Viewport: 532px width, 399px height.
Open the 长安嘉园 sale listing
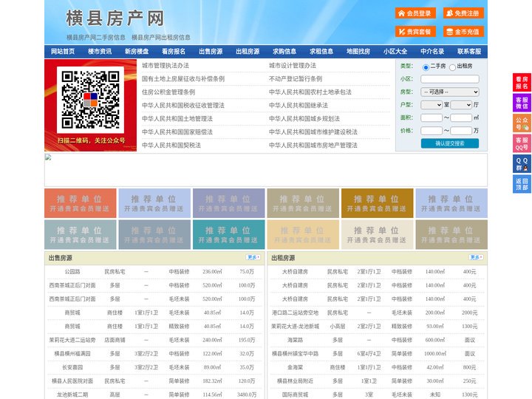[72, 367]
